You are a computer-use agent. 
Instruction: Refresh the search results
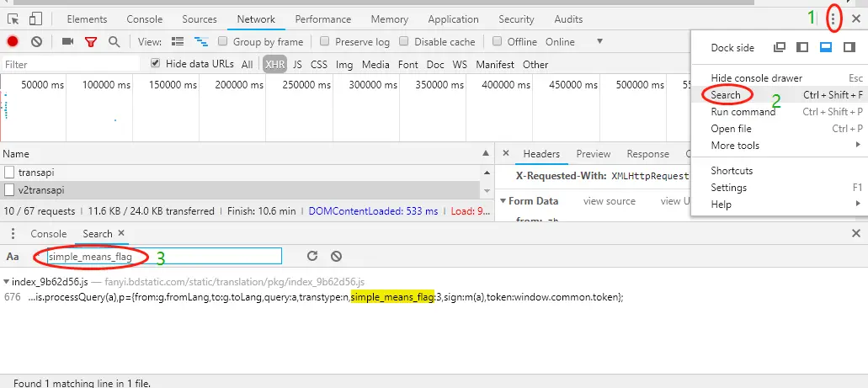312,256
